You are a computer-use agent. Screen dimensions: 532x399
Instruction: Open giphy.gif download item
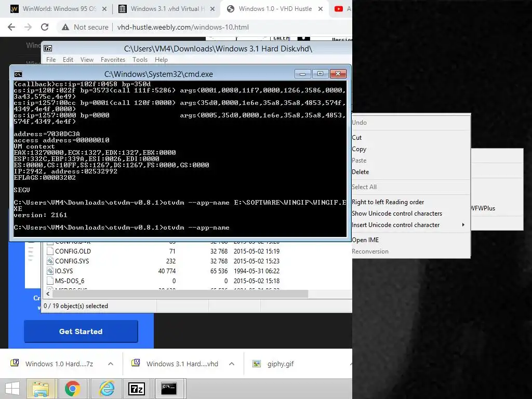tap(280, 364)
